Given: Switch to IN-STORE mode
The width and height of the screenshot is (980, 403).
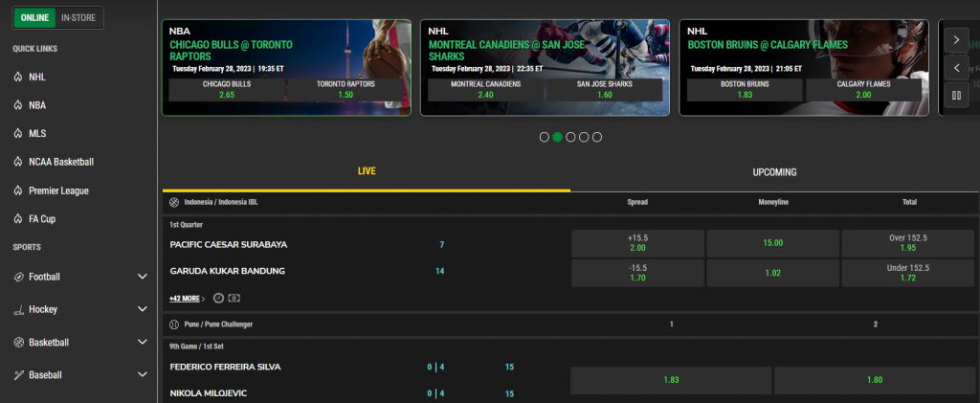Looking at the screenshot, I should [78, 18].
